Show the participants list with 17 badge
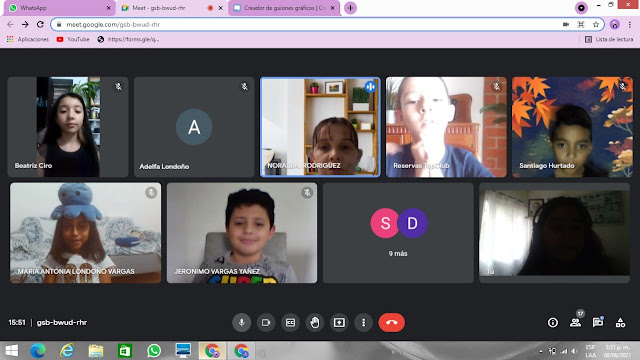This screenshot has width=640, height=360. [x=576, y=322]
